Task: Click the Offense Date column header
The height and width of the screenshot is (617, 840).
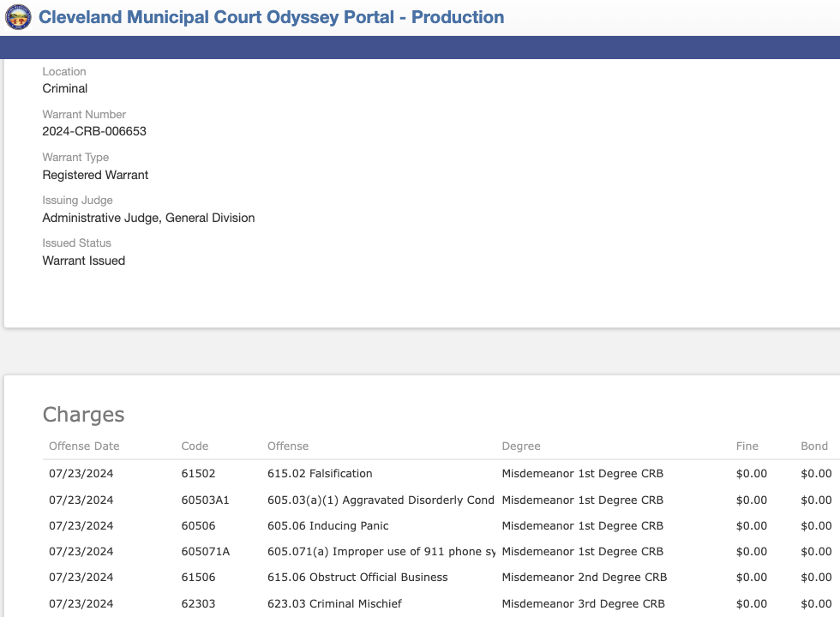Action: [x=84, y=446]
